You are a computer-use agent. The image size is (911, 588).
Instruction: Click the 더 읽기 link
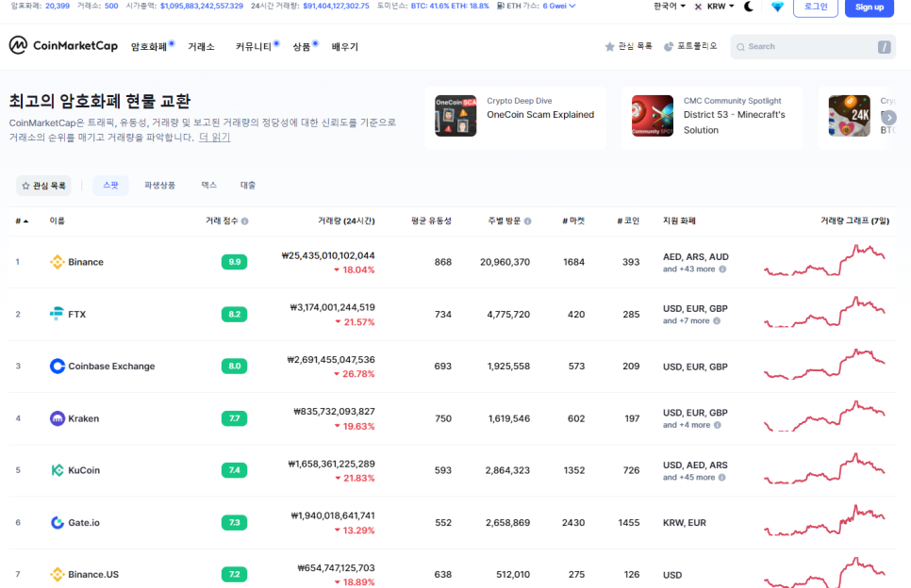(x=214, y=137)
